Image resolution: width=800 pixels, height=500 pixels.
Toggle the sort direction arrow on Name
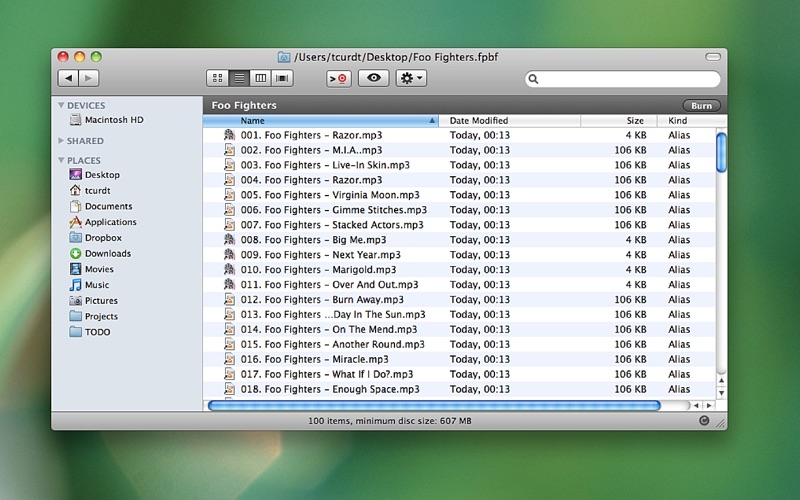click(x=432, y=121)
